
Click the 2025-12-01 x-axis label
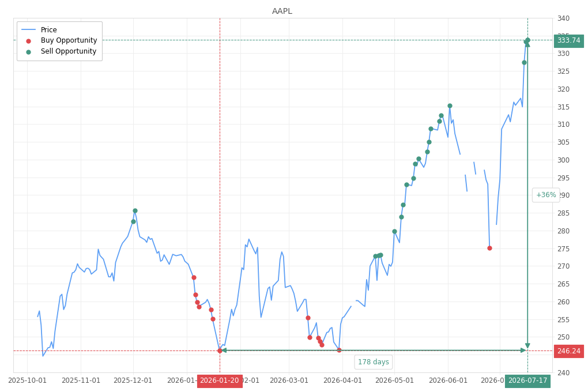point(133,380)
